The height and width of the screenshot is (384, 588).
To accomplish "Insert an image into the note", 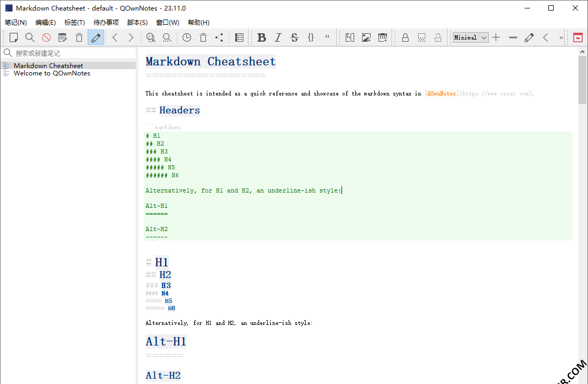I will tap(366, 37).
